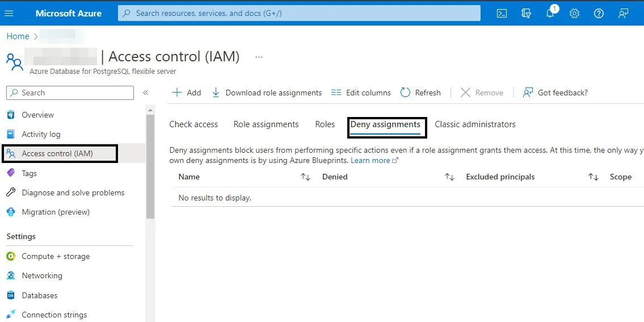Click the Connection strings icon
This screenshot has width=644, height=322.
tap(11, 315)
